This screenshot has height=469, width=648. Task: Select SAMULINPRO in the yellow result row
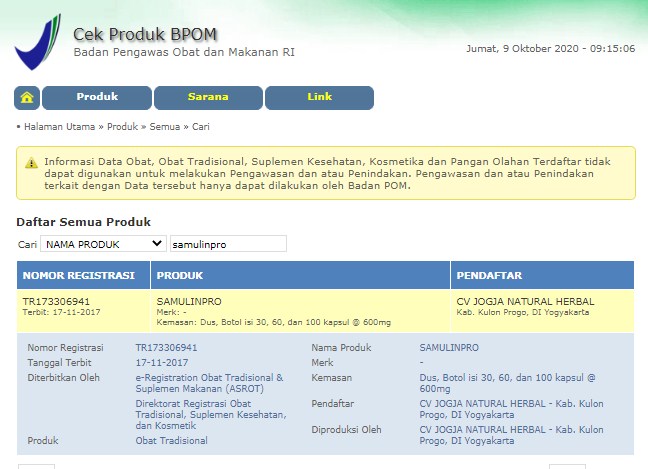click(189, 302)
